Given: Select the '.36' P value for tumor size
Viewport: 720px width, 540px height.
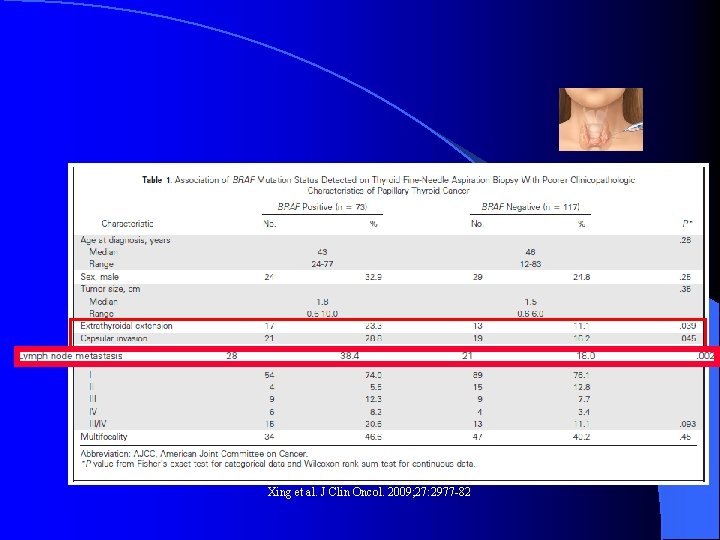Looking at the screenshot, I should click(685, 289).
